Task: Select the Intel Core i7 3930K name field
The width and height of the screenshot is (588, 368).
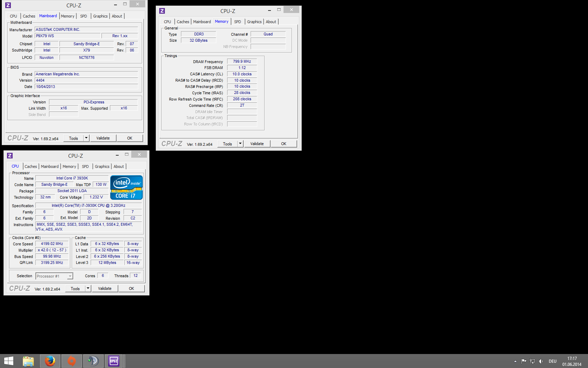Action: coord(72,178)
